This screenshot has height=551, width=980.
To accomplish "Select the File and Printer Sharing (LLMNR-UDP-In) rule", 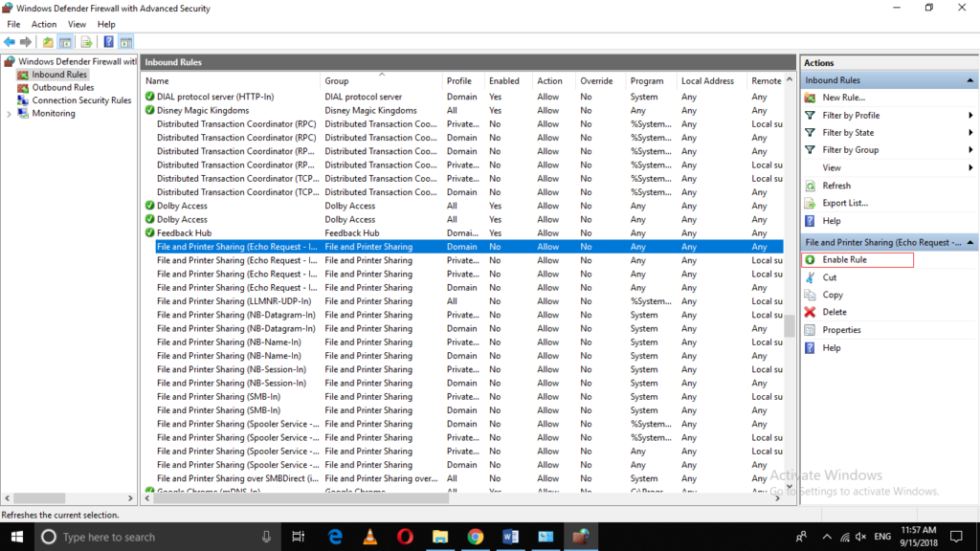I will click(234, 301).
